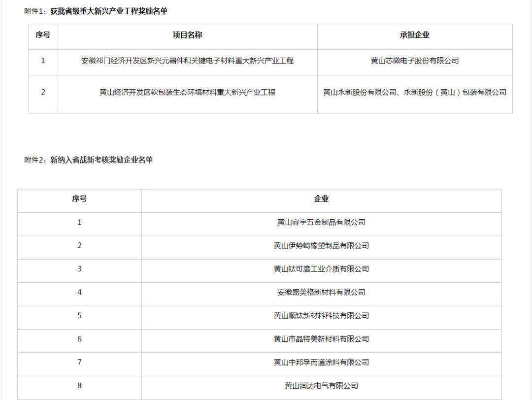
Task: Click the '承担企业' column header
Action: (x=415, y=35)
